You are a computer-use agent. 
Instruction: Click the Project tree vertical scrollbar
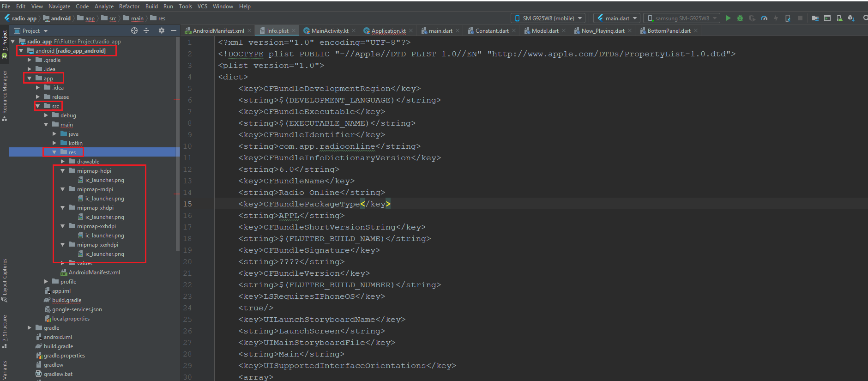click(178, 139)
